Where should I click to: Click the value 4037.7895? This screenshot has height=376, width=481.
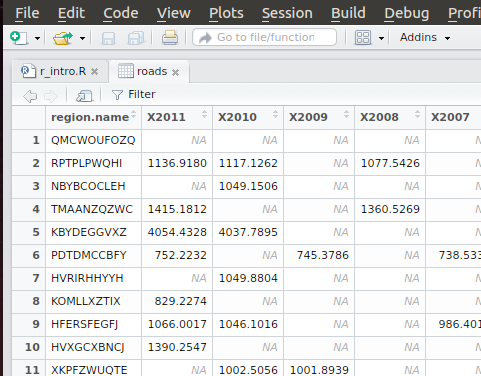click(248, 232)
